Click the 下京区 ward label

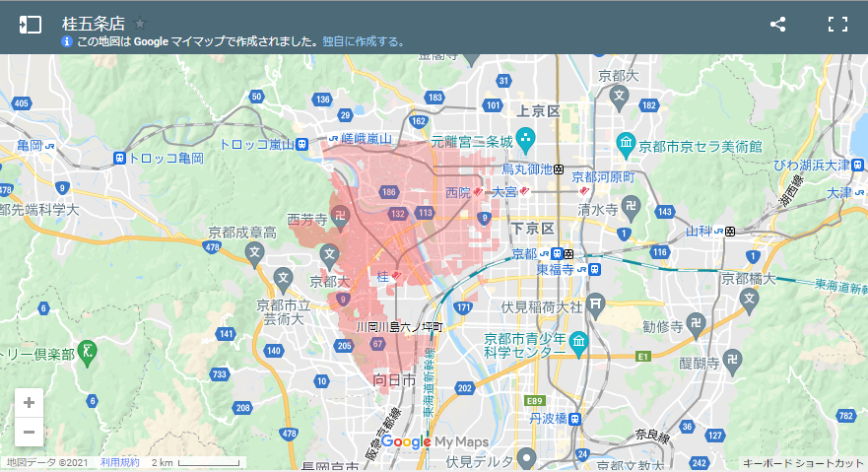[x=533, y=228]
